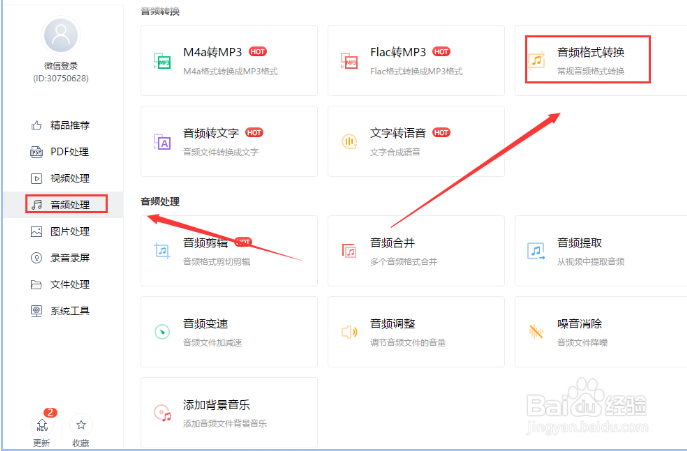Click the green M4a转MP3 icon

163,60
